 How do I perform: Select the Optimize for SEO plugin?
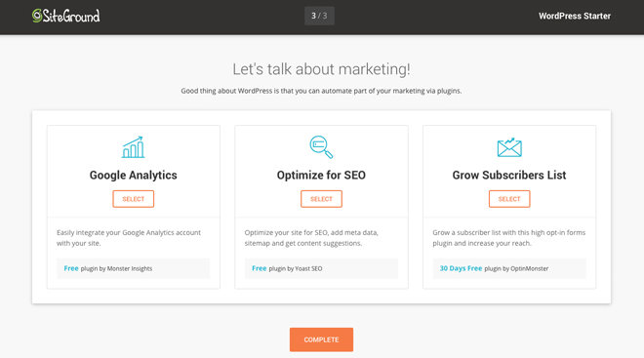[321, 199]
